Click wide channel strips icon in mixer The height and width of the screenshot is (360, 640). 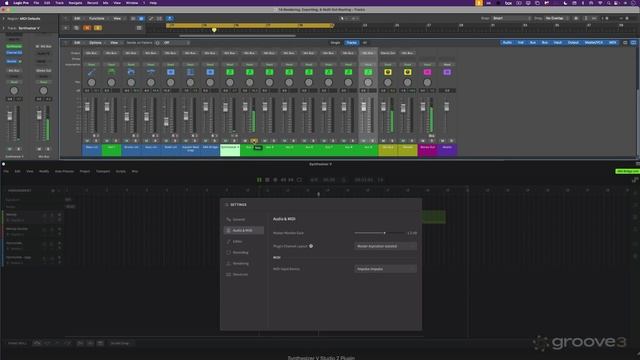633,43
